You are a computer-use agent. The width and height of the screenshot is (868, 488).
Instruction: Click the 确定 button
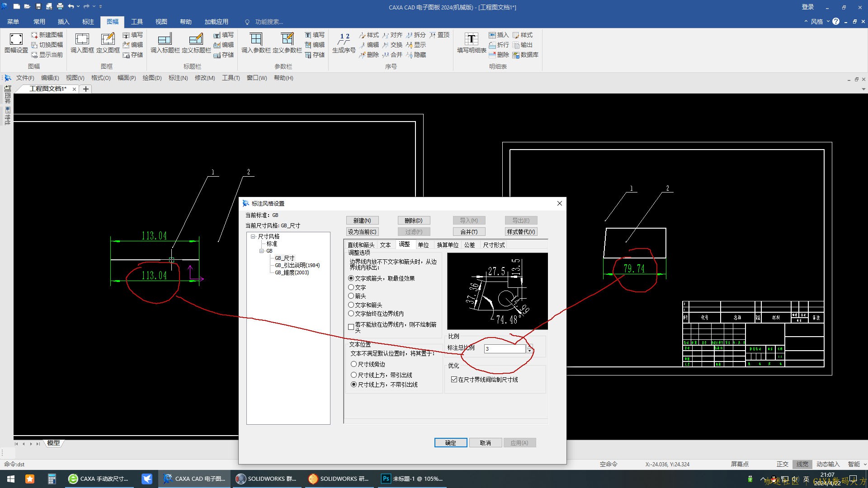tap(450, 443)
